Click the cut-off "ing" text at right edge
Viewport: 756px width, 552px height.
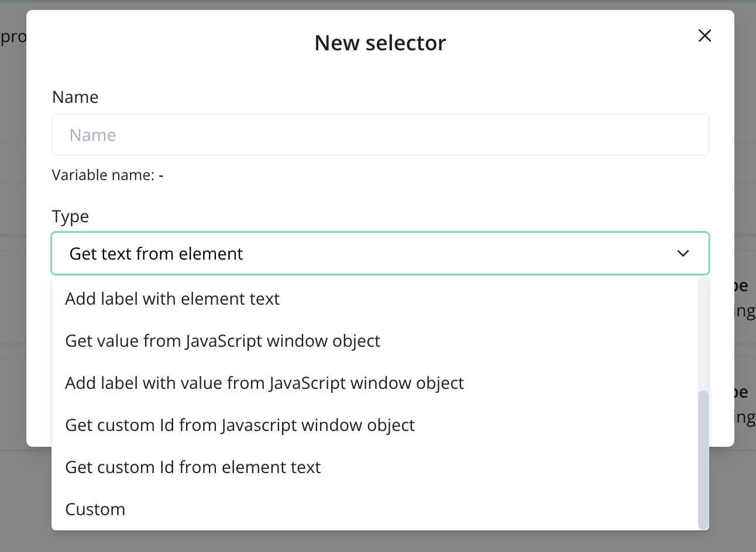pos(744,311)
